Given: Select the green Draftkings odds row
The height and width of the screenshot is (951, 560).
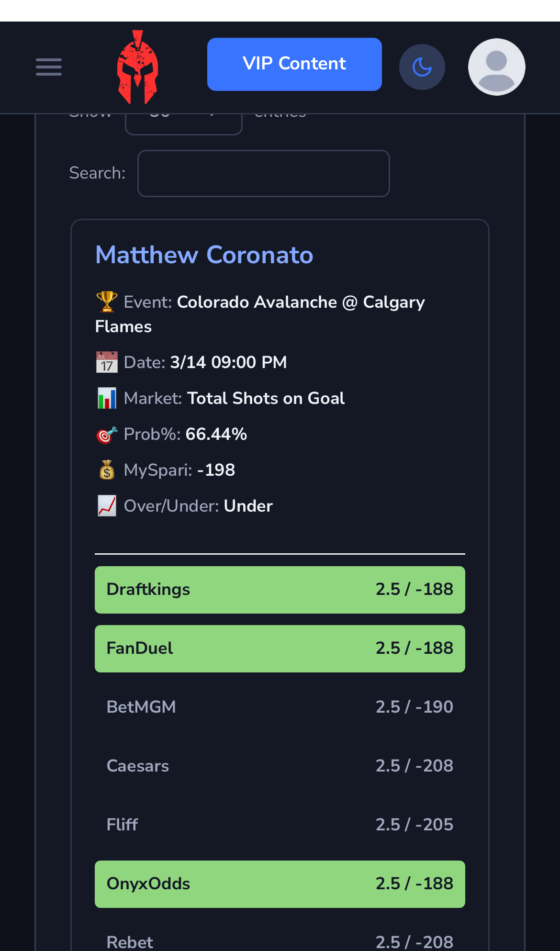Looking at the screenshot, I should (280, 590).
